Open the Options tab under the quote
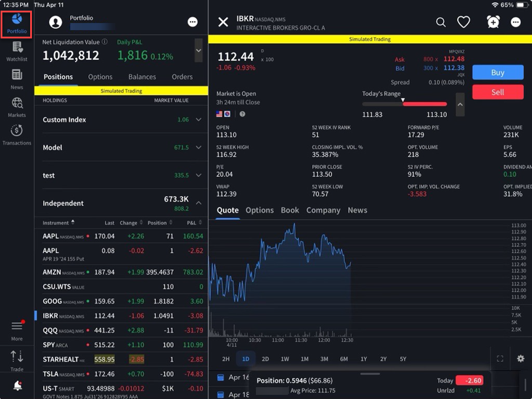Screen dimensions: 532x399 259,210
